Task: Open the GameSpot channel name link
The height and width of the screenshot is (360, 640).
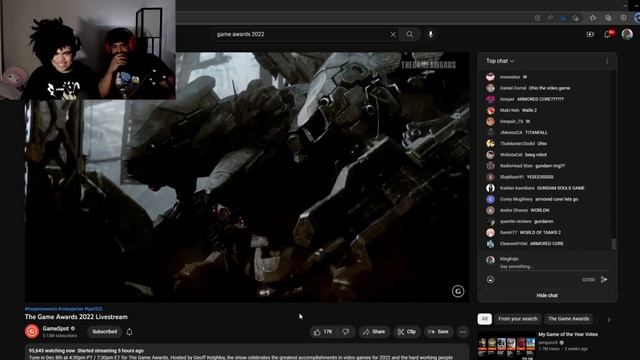Action: [x=56, y=329]
